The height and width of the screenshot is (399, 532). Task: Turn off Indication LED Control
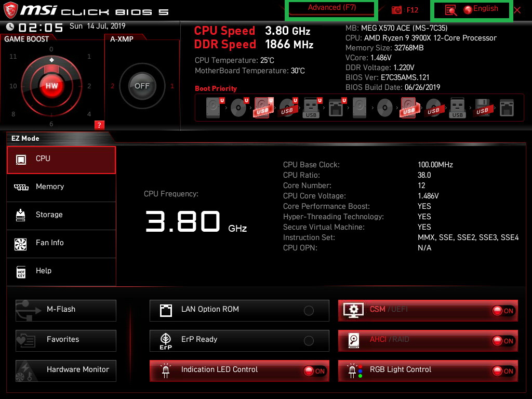tap(315, 371)
